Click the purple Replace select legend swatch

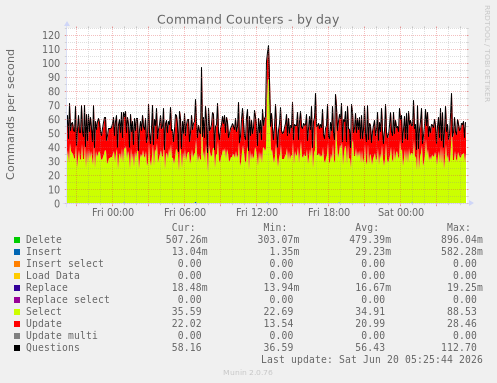coord(17,300)
